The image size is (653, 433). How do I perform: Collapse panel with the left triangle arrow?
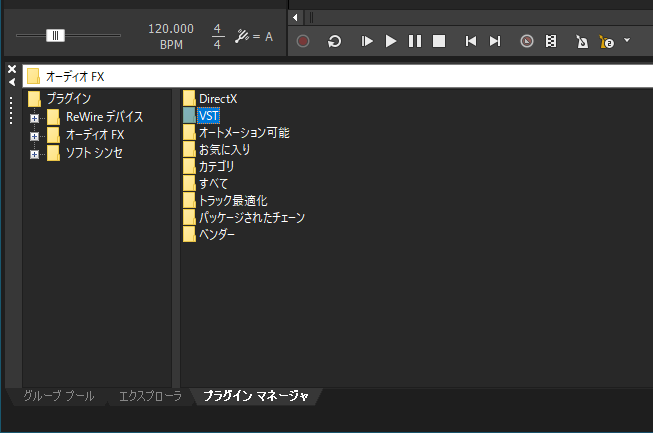[x=12, y=82]
